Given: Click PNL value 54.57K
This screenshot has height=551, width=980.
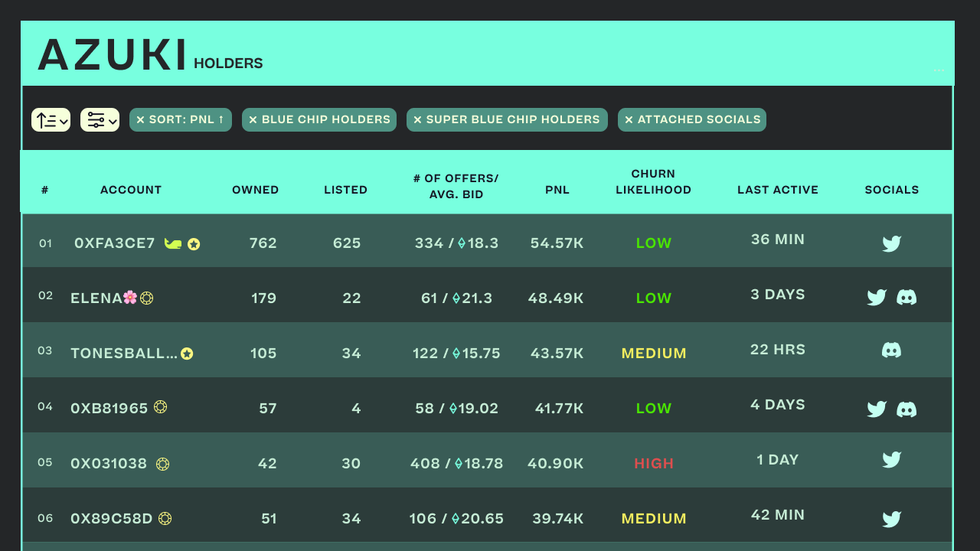Looking at the screenshot, I should click(557, 243).
